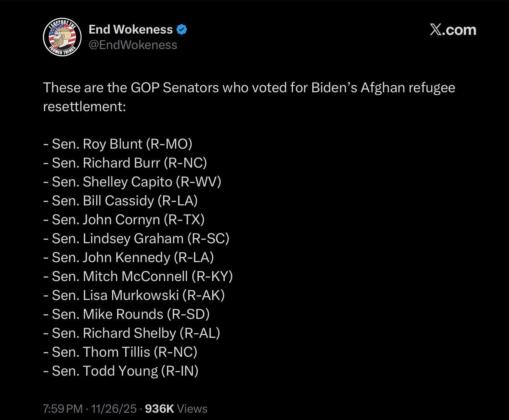This screenshot has height=420, width=509.
Task: Click the X.com logo
Action: click(x=453, y=30)
